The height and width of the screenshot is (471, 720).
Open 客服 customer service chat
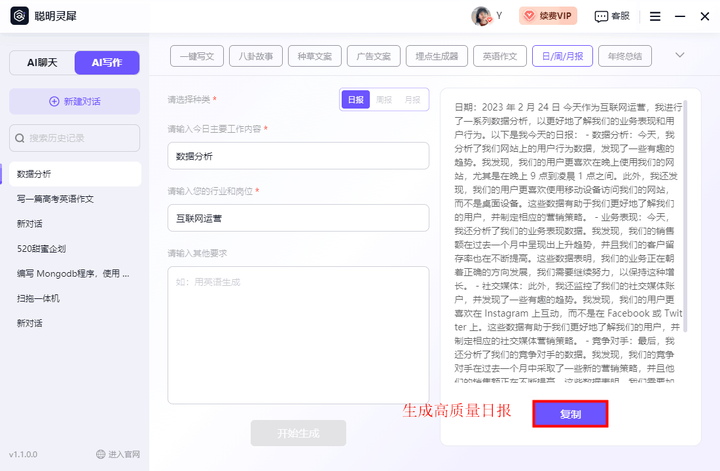(612, 16)
